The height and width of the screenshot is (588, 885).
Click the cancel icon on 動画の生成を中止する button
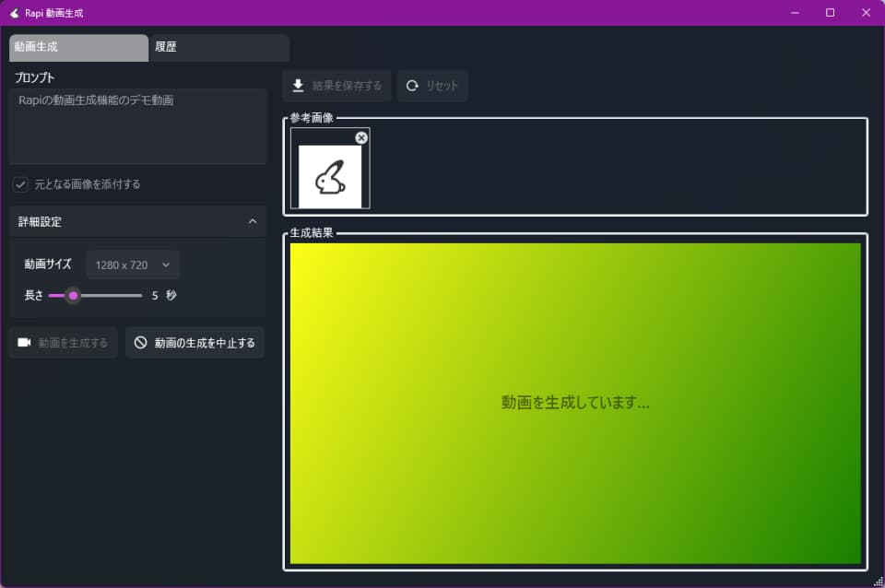140,342
